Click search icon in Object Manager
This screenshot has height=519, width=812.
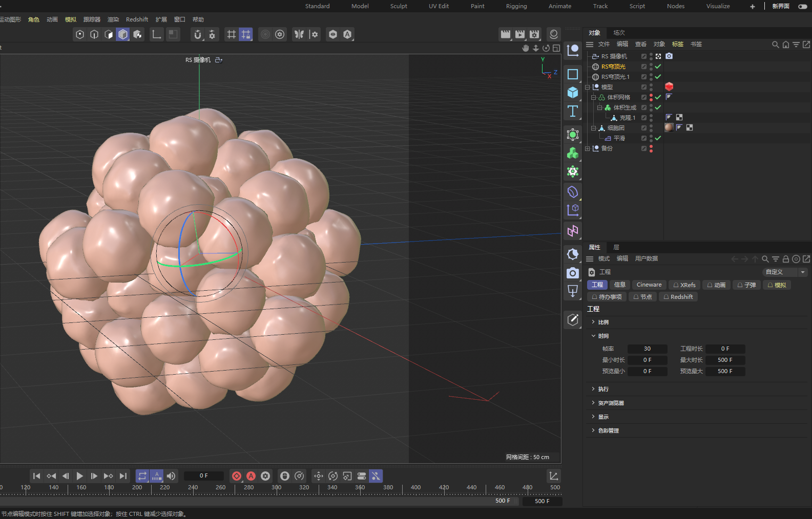click(x=776, y=45)
